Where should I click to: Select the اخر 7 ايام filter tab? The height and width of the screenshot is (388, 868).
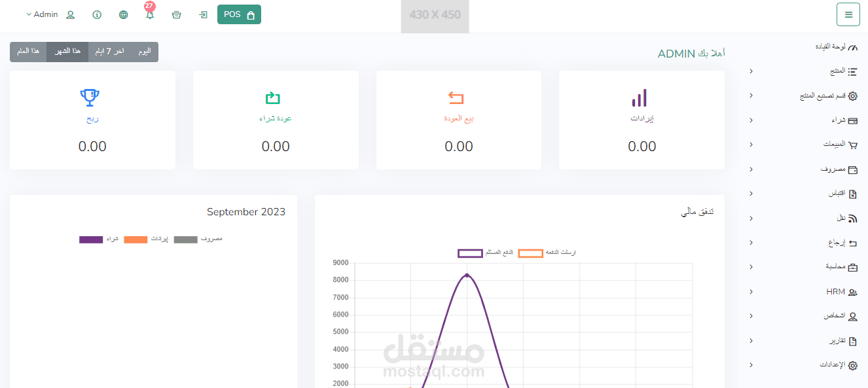110,52
